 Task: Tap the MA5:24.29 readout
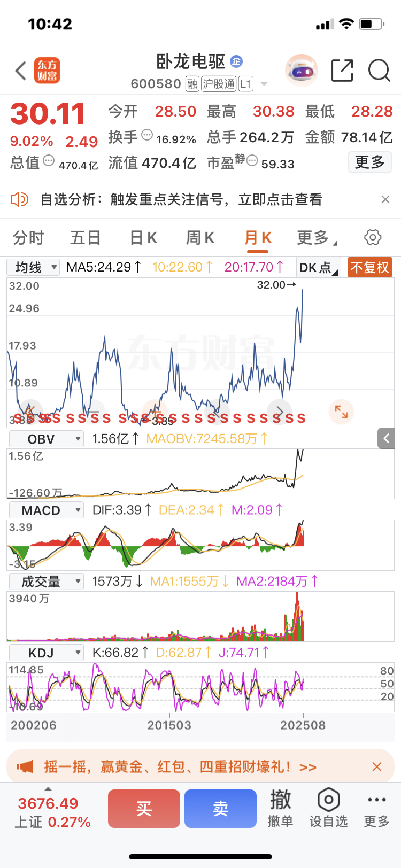pos(104,267)
